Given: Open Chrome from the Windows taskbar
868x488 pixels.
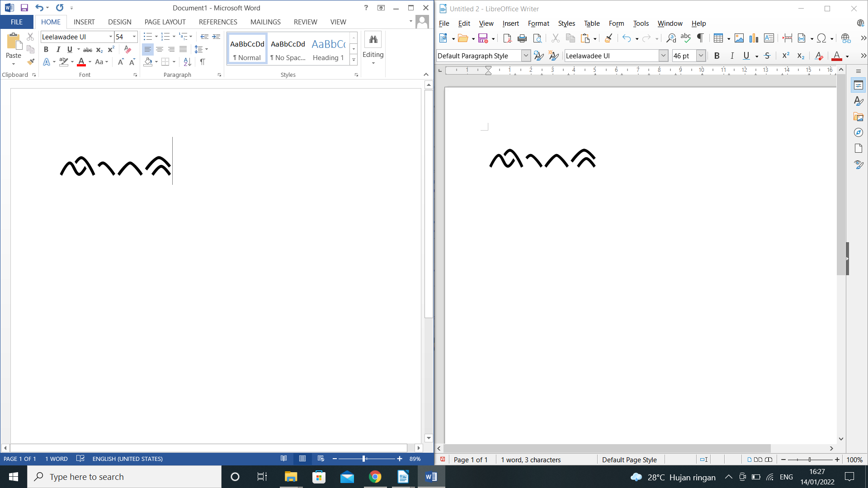Looking at the screenshot, I should pos(375,477).
